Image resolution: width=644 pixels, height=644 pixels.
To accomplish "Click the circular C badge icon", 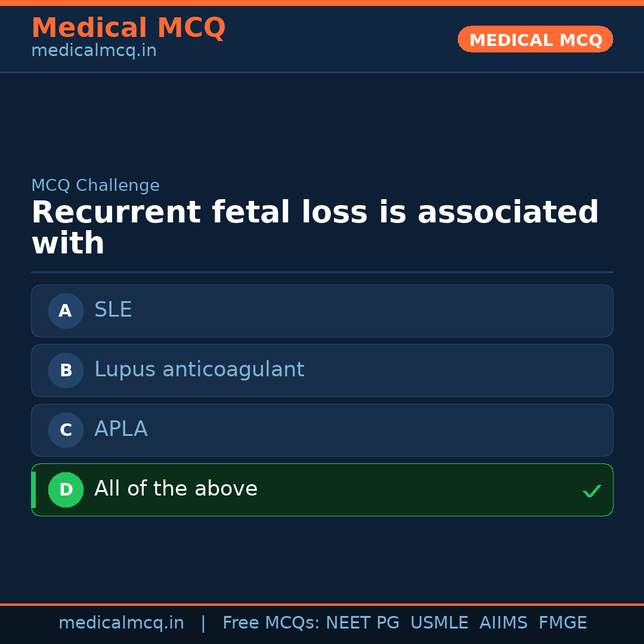I will 66,430.
